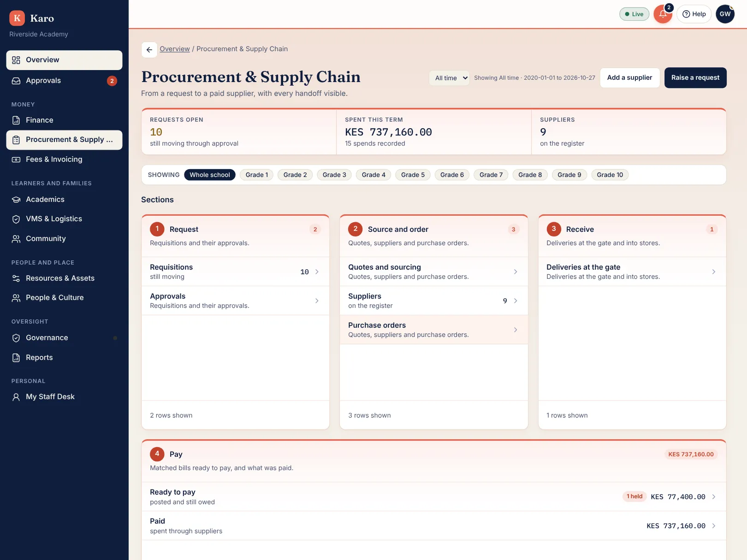Open the Suppliers on the register row
Image resolution: width=747 pixels, height=560 pixels.
pos(433,301)
